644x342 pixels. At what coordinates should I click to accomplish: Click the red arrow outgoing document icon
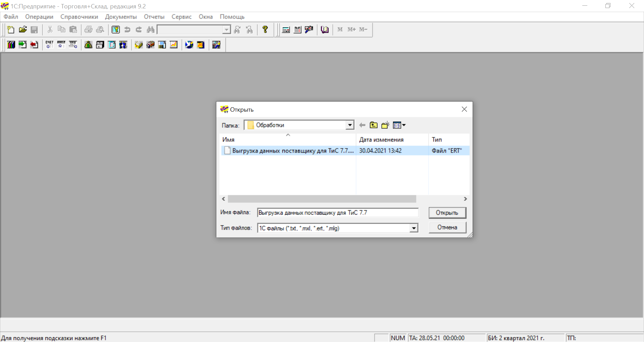click(x=34, y=45)
